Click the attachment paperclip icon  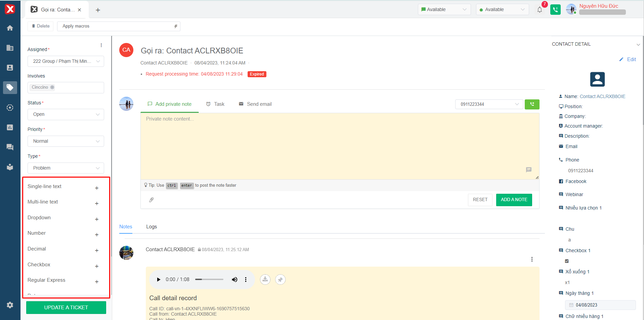pos(152,200)
